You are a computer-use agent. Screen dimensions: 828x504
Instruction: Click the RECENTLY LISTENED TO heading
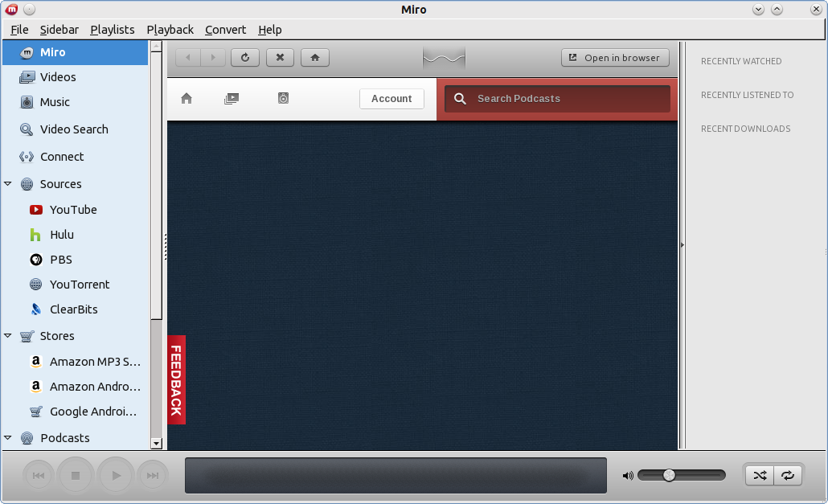pyautogui.click(x=747, y=95)
